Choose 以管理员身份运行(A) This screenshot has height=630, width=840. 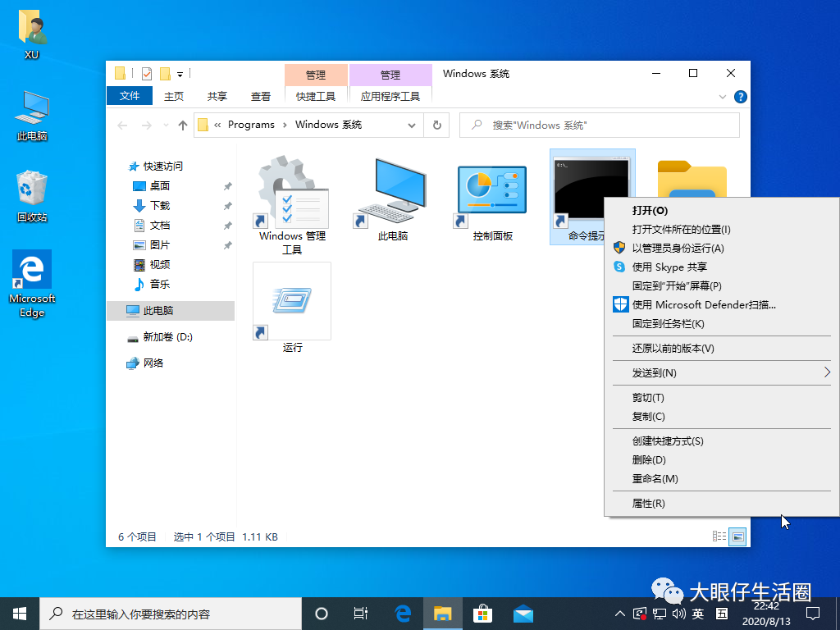pyautogui.click(x=722, y=248)
